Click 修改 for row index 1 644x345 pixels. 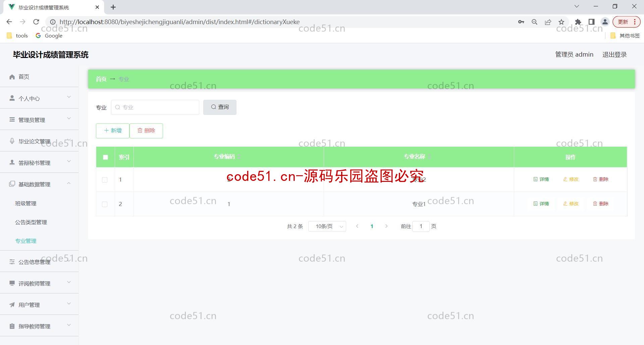click(x=571, y=179)
